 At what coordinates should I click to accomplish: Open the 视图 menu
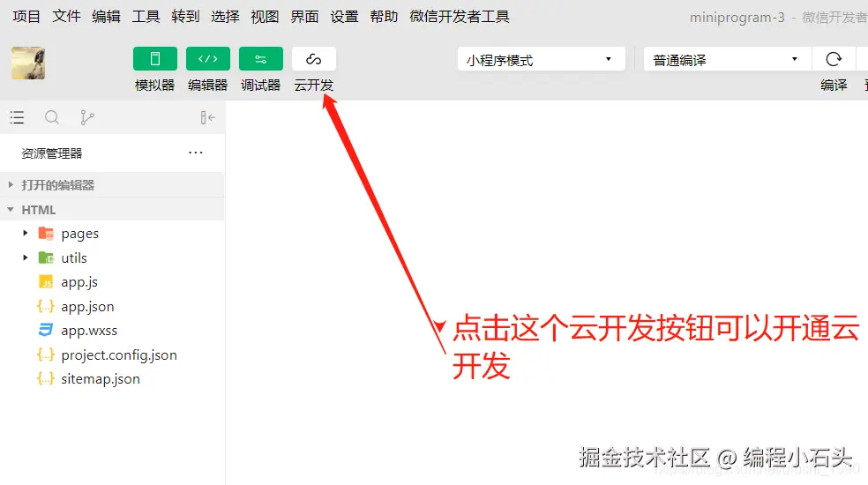(x=265, y=17)
